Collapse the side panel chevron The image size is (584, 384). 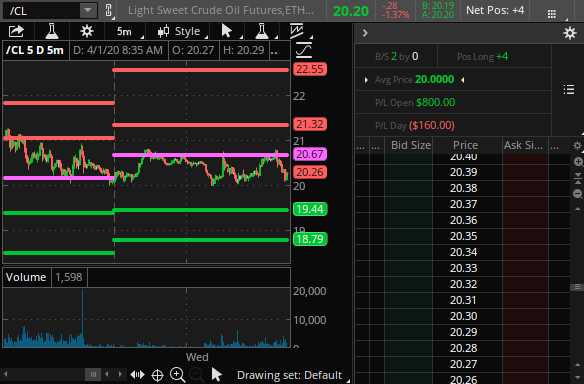(x=365, y=33)
